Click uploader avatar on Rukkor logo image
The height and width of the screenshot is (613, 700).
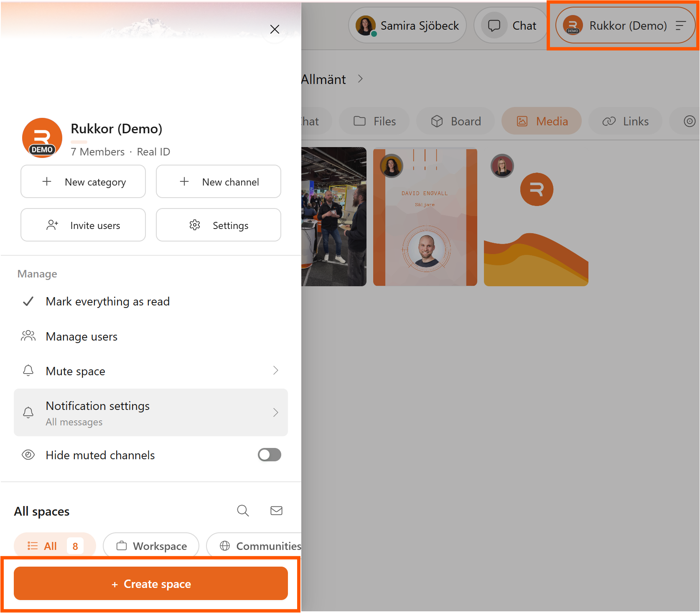(x=502, y=165)
